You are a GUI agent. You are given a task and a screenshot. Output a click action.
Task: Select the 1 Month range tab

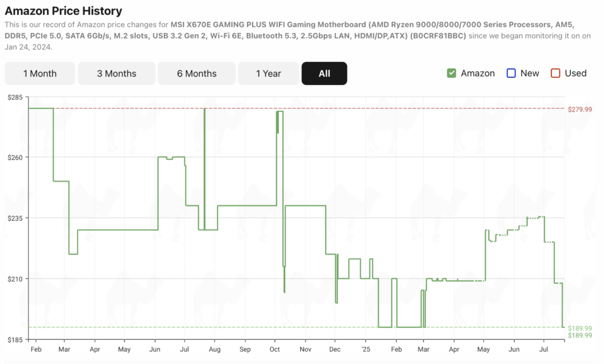pos(40,73)
